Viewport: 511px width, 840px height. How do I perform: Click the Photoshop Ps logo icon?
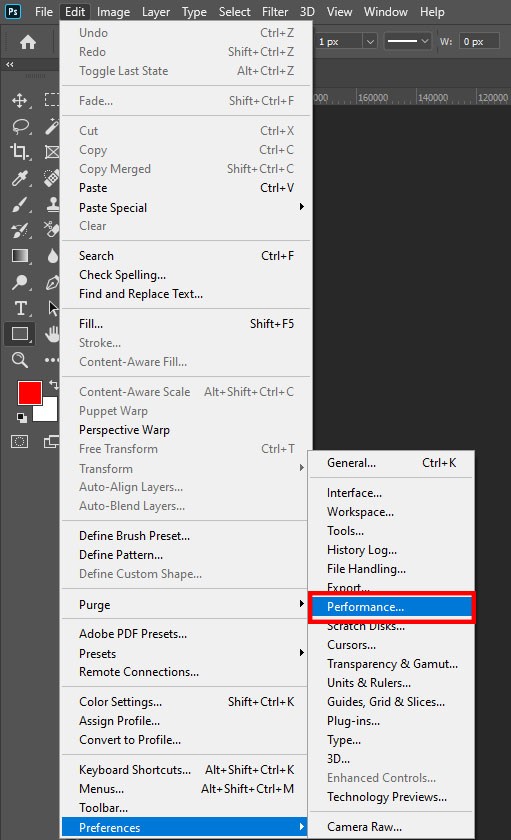[13, 11]
